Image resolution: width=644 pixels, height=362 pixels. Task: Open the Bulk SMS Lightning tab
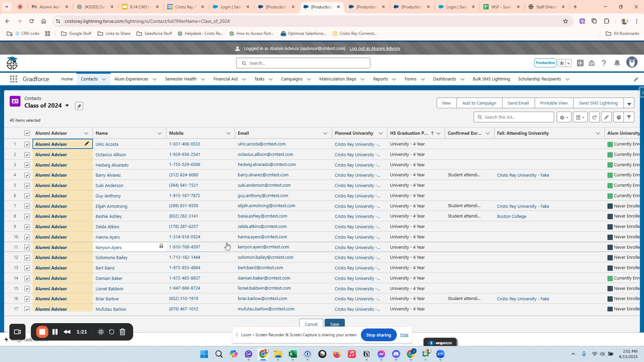pyautogui.click(x=491, y=79)
